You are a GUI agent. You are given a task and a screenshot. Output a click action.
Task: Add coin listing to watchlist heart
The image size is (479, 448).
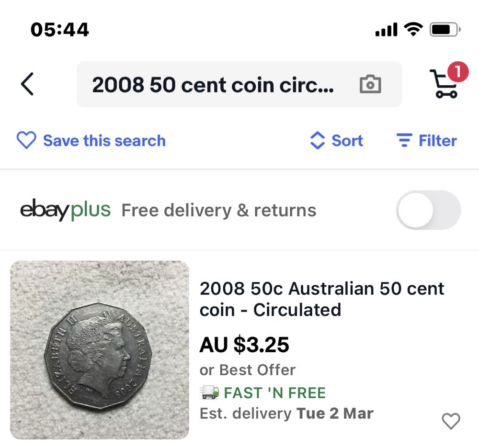[450, 421]
